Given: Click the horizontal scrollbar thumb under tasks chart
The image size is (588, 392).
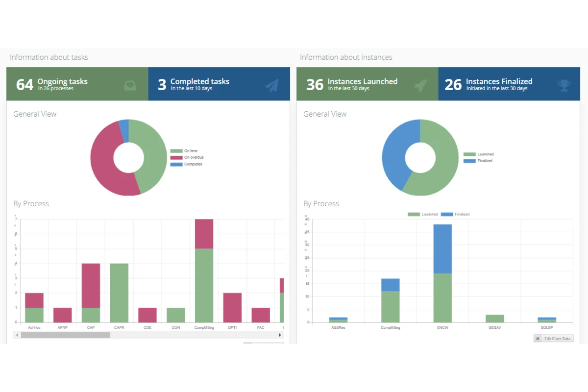Looking at the screenshot, I should [66, 335].
